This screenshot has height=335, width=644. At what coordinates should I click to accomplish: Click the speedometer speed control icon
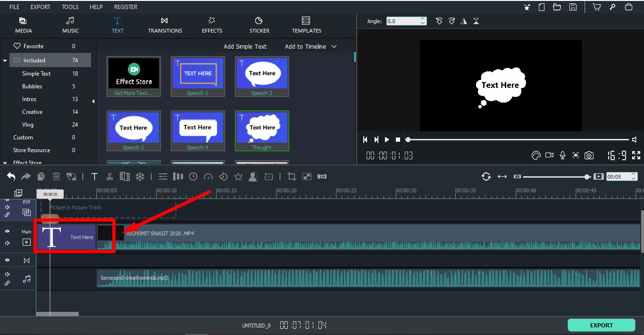tap(208, 177)
